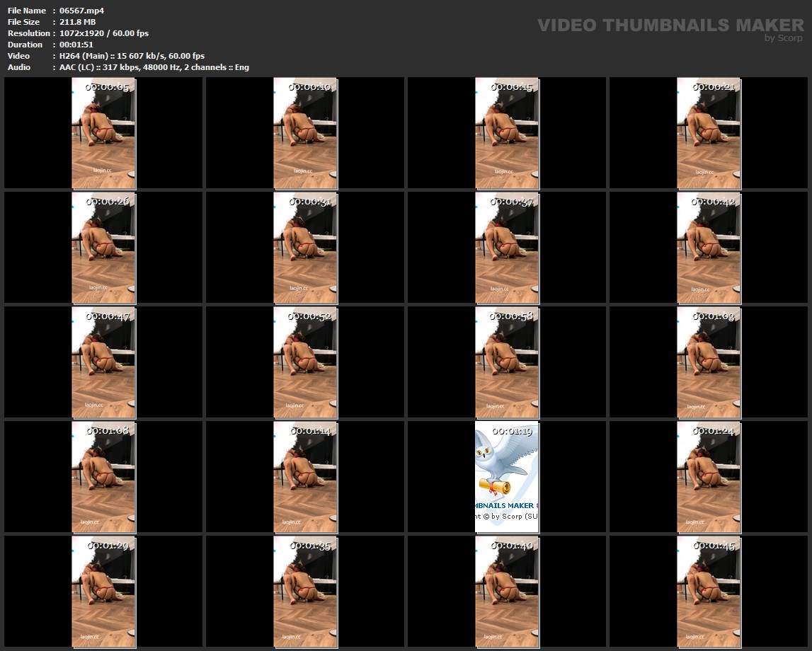Click the thumbnail at timestamp 00:00:05
The image size is (812, 651).
(103, 133)
